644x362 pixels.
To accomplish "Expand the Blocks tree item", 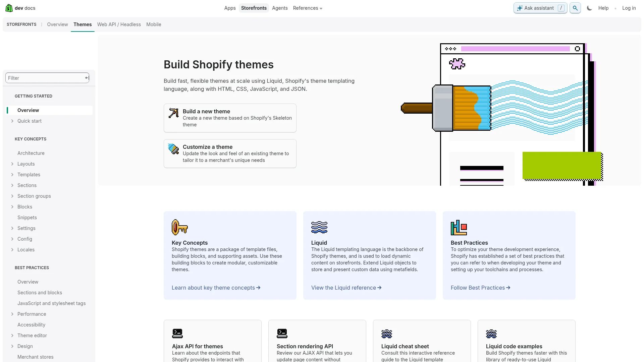I will [12, 207].
